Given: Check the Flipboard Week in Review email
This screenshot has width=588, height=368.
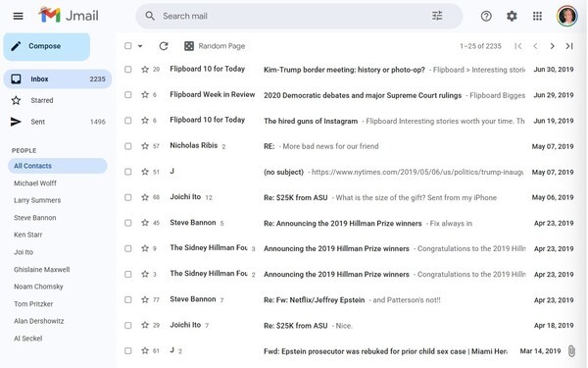Looking at the screenshot, I should click(127, 94).
